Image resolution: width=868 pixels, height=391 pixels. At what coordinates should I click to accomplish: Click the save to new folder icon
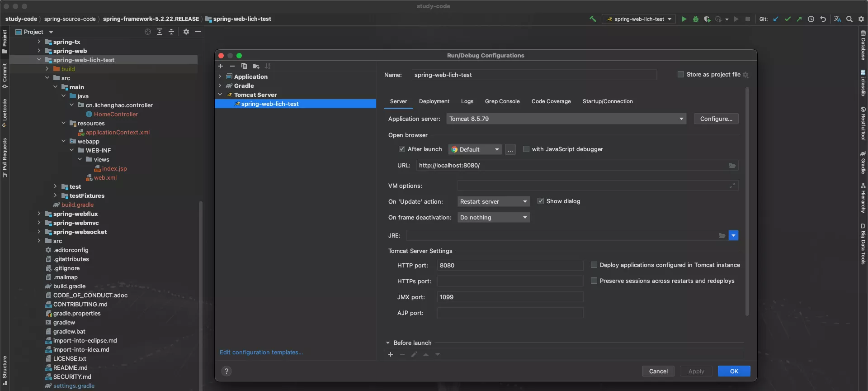tap(256, 66)
